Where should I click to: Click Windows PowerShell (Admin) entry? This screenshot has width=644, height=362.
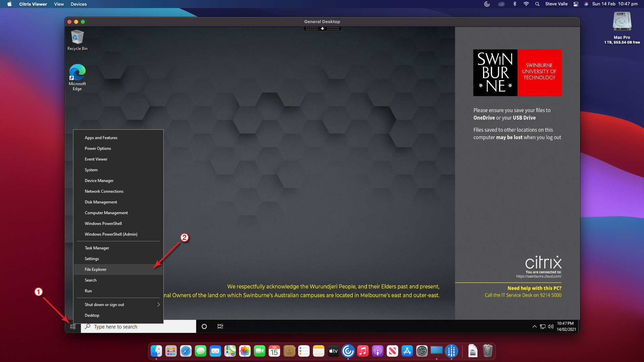coord(111,234)
